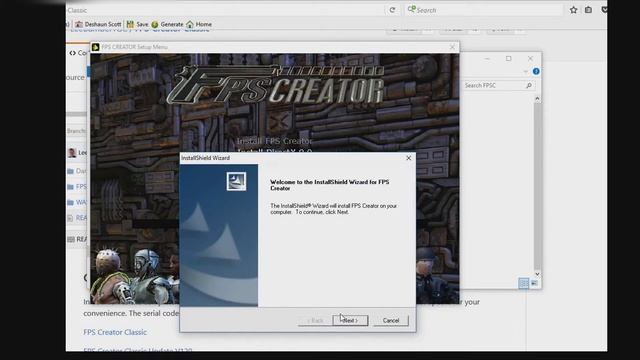Minimize the Explorer window
This screenshot has height=360, width=640.
(x=487, y=59)
